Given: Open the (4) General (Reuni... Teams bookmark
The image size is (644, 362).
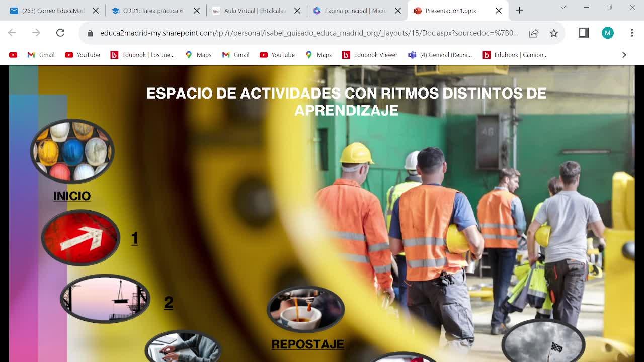Looking at the screenshot, I should pos(440,55).
